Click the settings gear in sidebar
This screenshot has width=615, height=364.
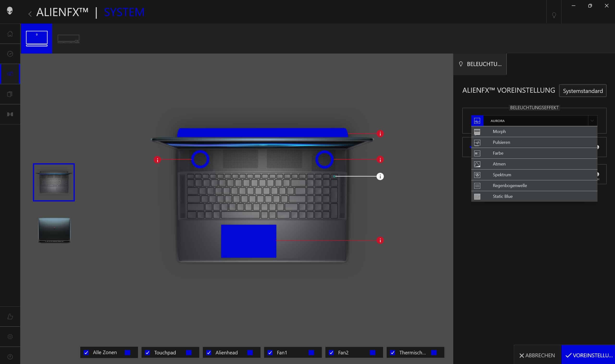click(x=10, y=337)
